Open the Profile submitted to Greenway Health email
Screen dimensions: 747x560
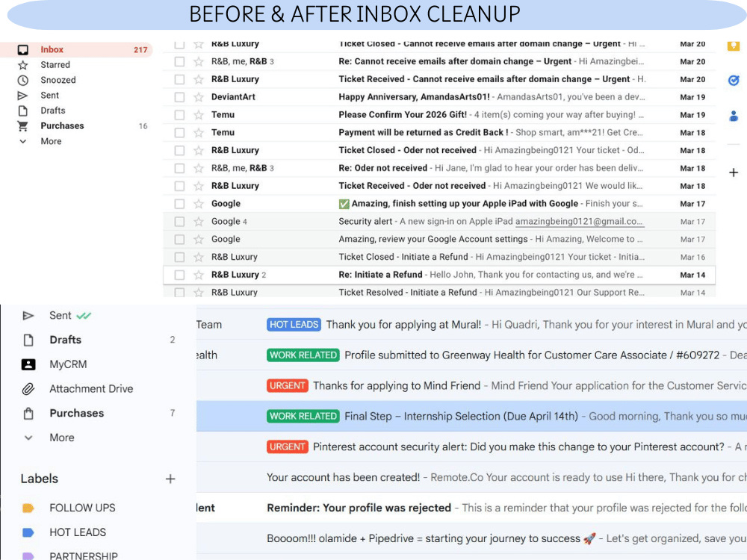471,355
